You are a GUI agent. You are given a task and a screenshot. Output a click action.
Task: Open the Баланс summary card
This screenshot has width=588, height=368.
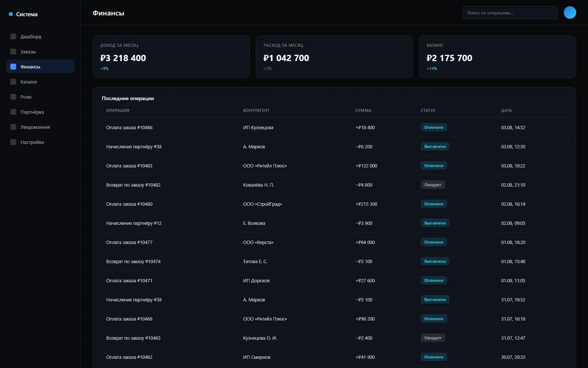point(498,57)
